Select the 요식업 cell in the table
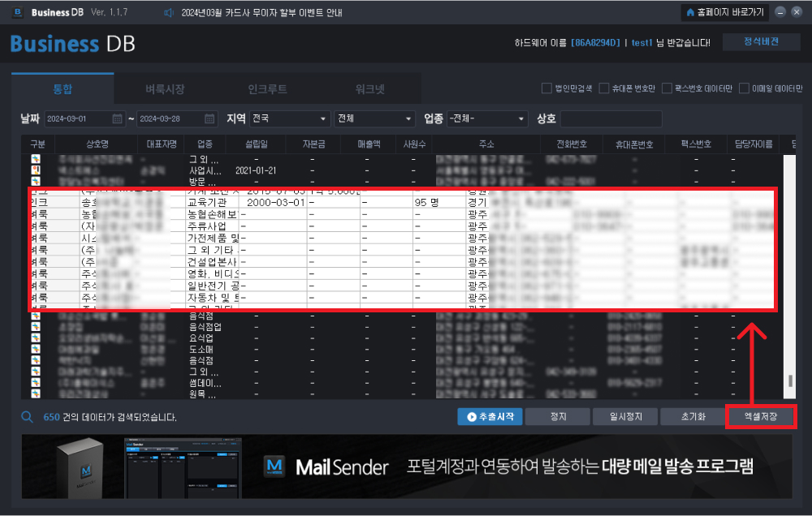 201,338
